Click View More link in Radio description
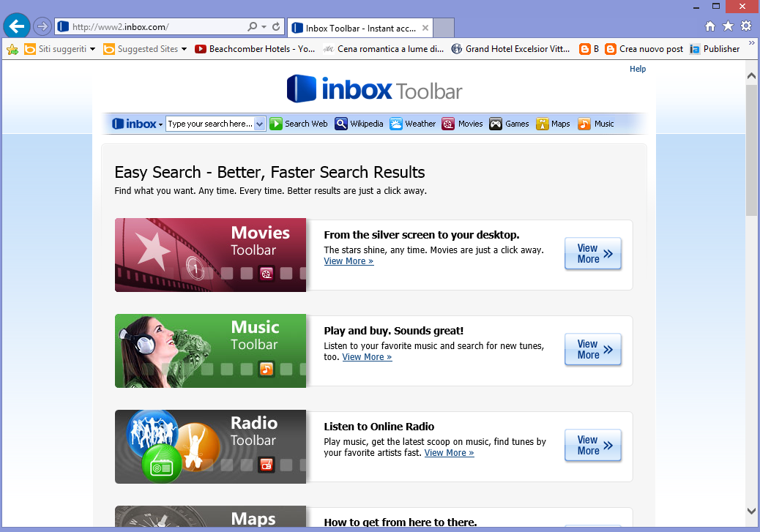Image resolution: width=760 pixels, height=532 pixels. point(450,453)
